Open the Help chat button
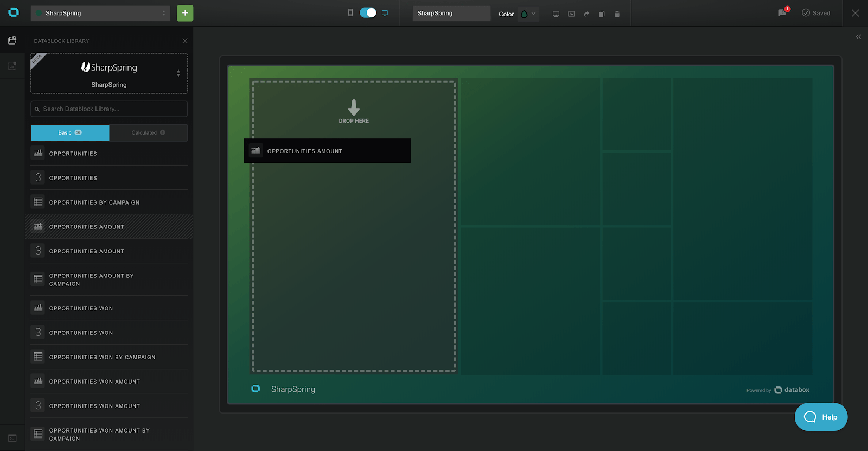This screenshot has height=451, width=868. (821, 417)
